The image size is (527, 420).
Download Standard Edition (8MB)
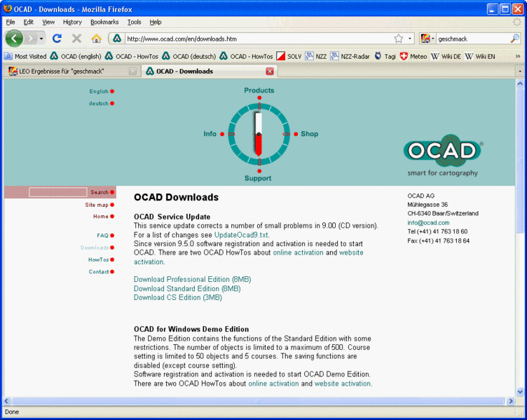[187, 288]
